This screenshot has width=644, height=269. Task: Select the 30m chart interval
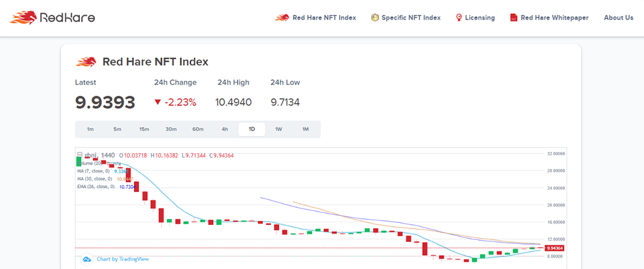pyautogui.click(x=171, y=129)
